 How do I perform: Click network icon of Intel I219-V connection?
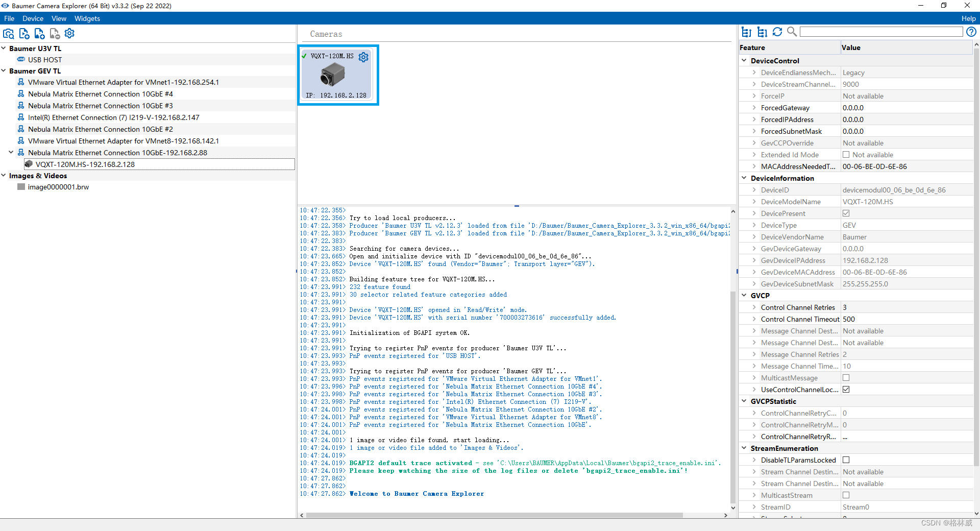coord(21,117)
